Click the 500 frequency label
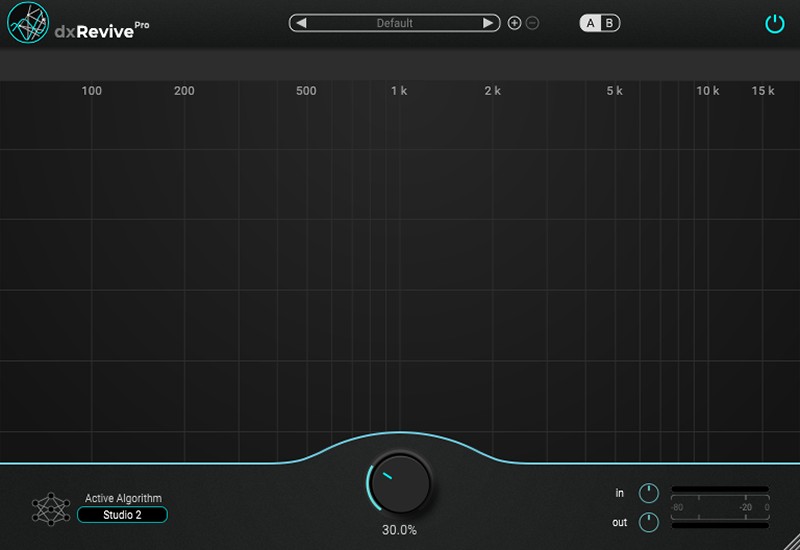The width and height of the screenshot is (800, 550). pos(306,91)
